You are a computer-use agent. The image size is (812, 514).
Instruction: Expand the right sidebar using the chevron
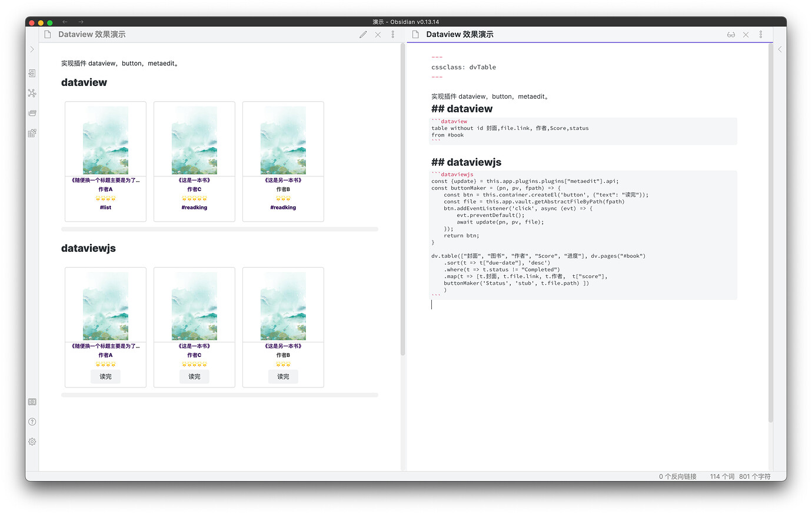(780, 49)
